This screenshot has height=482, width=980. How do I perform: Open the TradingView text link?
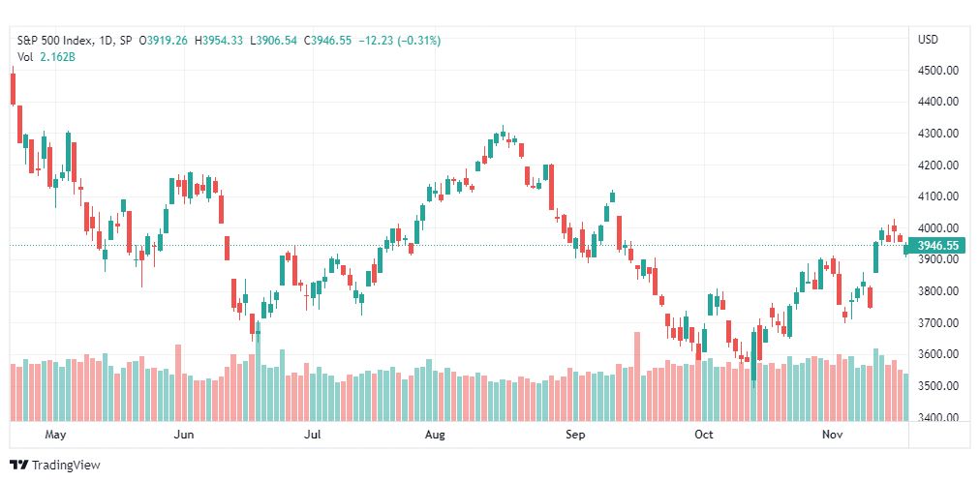[66, 465]
